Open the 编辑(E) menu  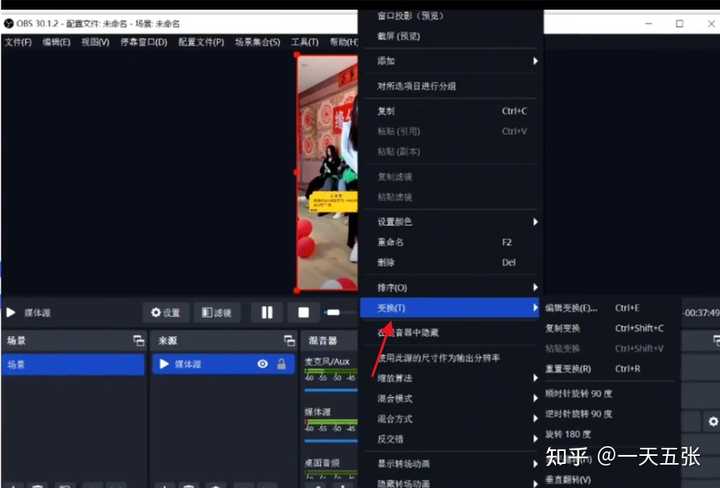[56, 42]
